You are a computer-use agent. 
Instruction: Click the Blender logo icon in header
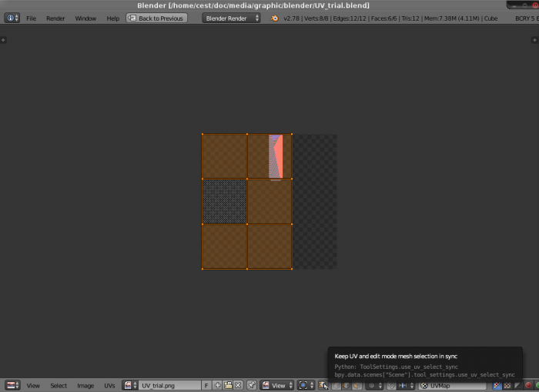click(x=276, y=18)
